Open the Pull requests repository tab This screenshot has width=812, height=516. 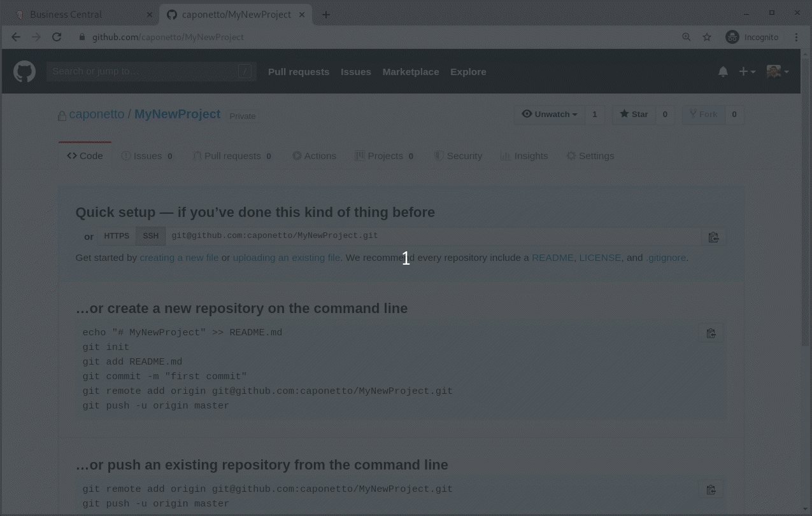[232, 156]
